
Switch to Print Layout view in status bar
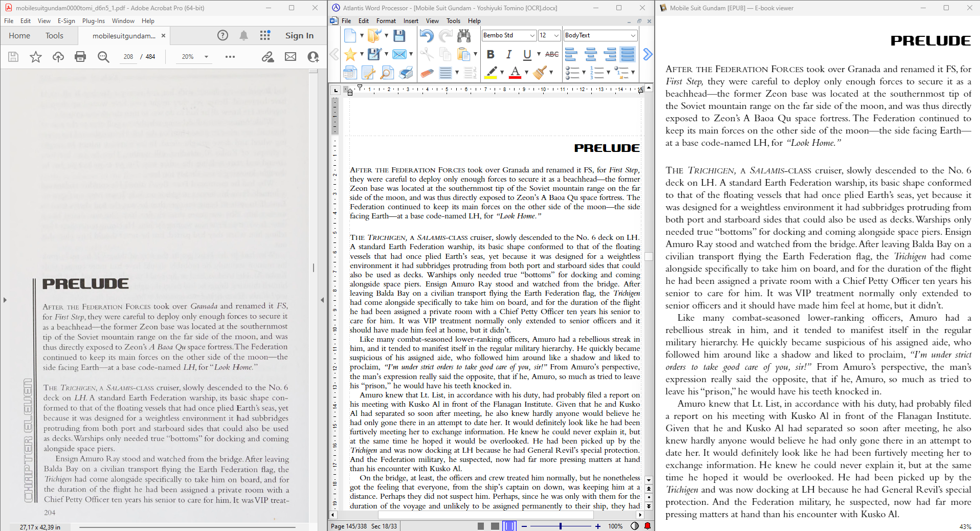tap(509, 526)
